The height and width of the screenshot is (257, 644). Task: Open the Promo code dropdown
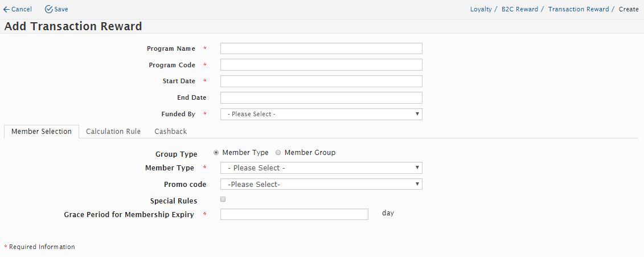click(321, 184)
